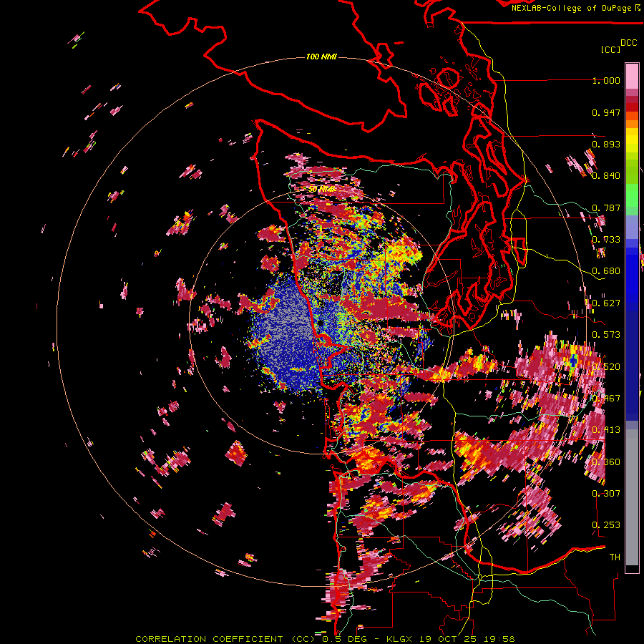Click the '0.627' scale value
This screenshot has width=644, height=644.
coord(606,303)
